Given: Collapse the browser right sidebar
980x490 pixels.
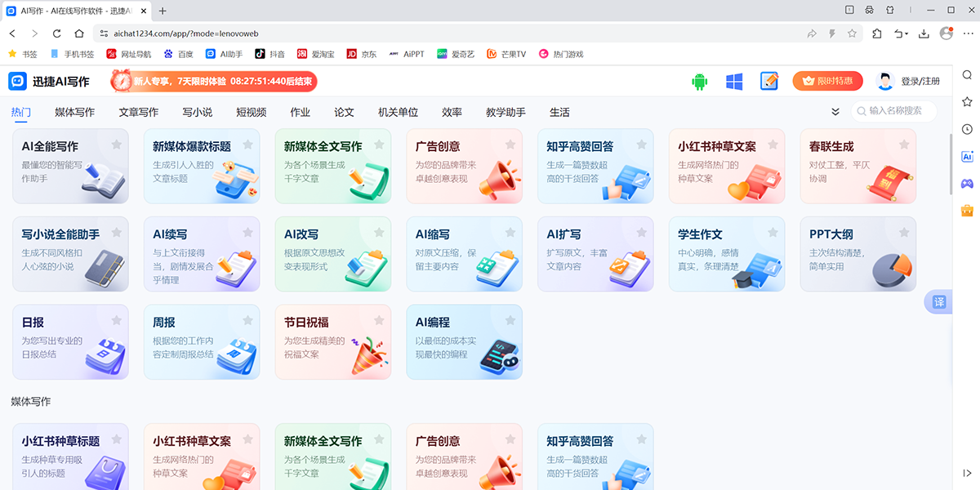Looking at the screenshot, I should click(967, 473).
